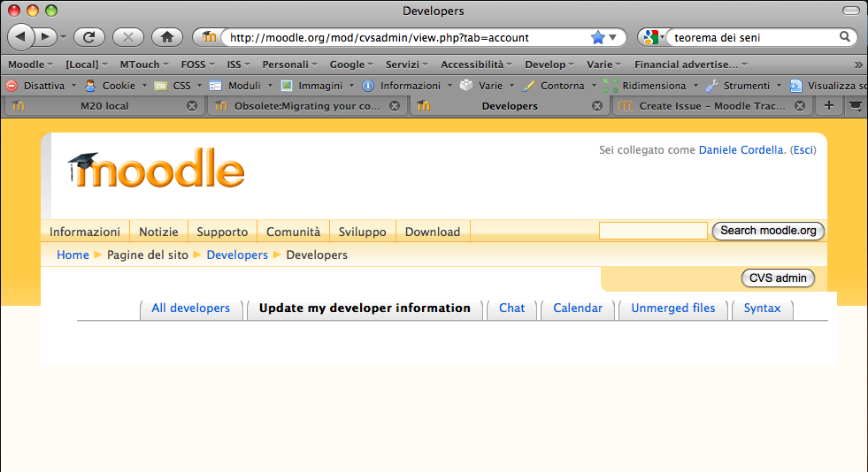Close the Create Issue tab
The width and height of the screenshot is (868, 472).
800,106
